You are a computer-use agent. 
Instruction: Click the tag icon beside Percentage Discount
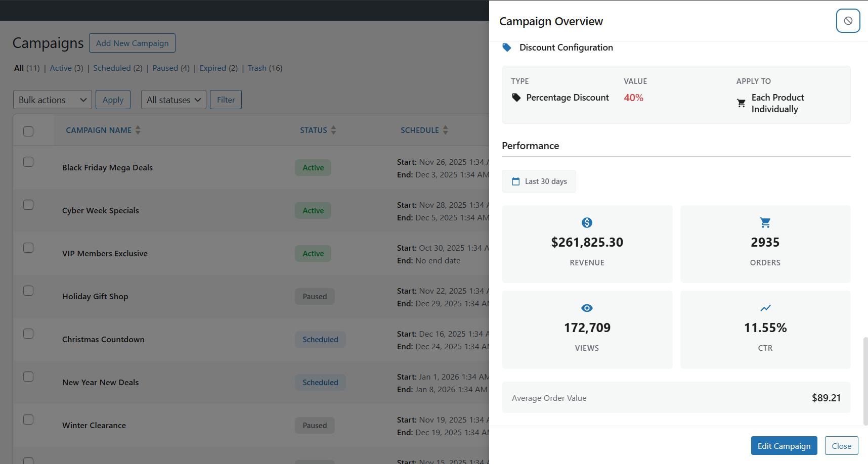(x=516, y=97)
